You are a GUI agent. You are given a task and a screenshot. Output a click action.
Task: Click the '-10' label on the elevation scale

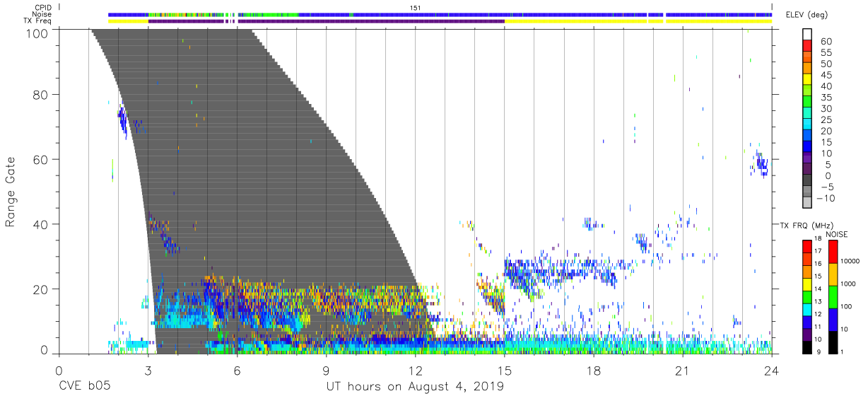(x=824, y=199)
